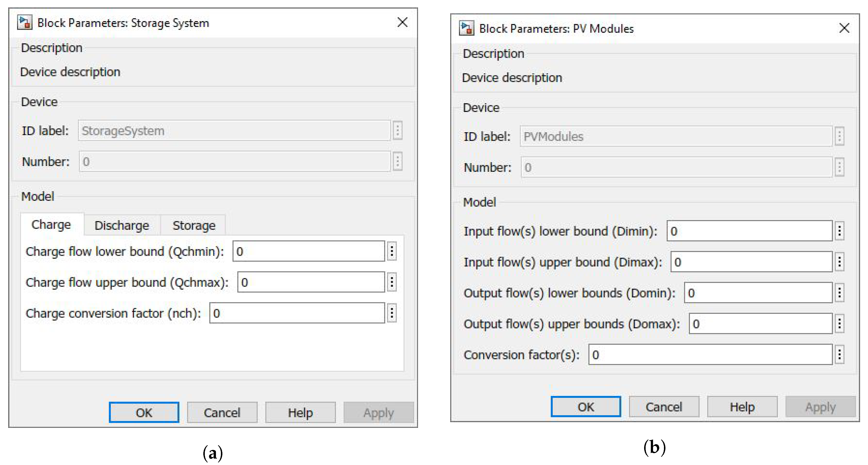
Task: Click Simulink icon in Storage System title bar
Action: (25, 23)
